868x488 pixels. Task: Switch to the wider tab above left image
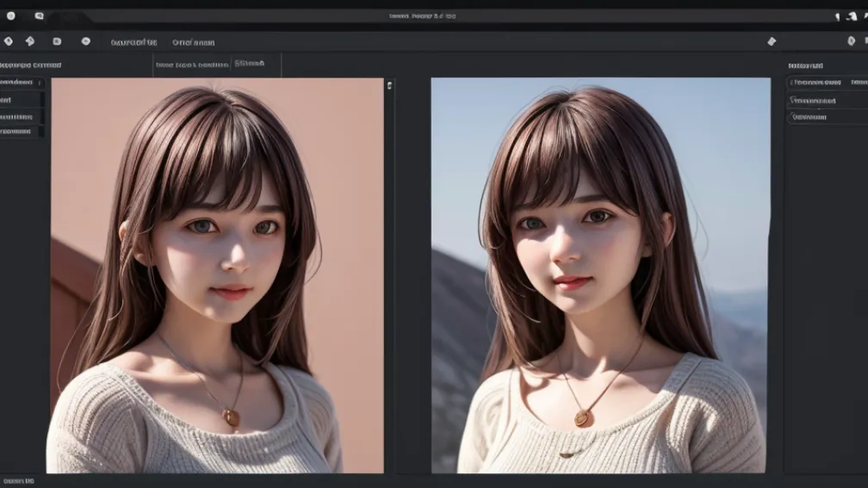192,65
